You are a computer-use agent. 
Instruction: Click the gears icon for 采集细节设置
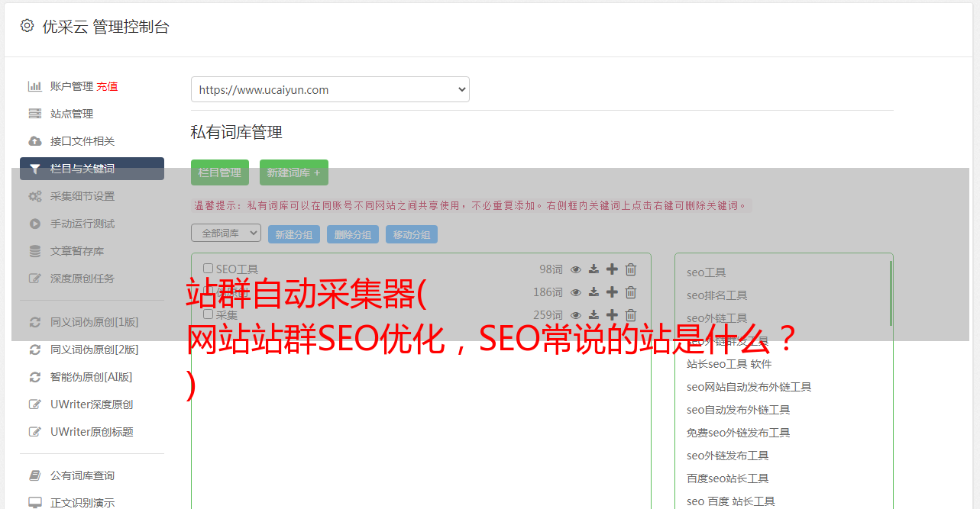[35, 196]
